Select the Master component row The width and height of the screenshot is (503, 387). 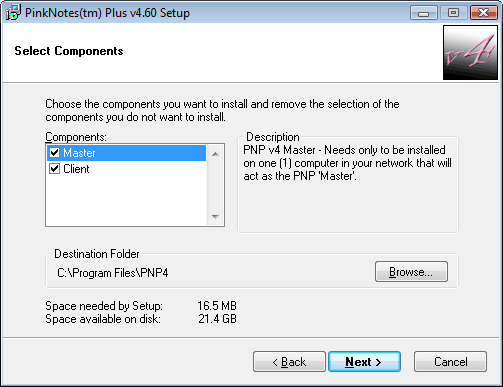[x=126, y=153]
